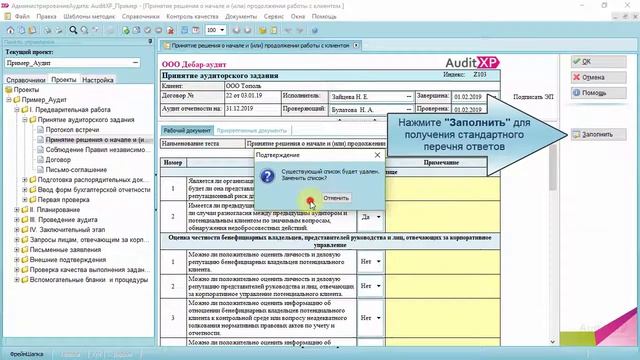Viewport: 640px width, 360px height.
Task: Click the Подписать ЭП link
Action: coord(533,97)
